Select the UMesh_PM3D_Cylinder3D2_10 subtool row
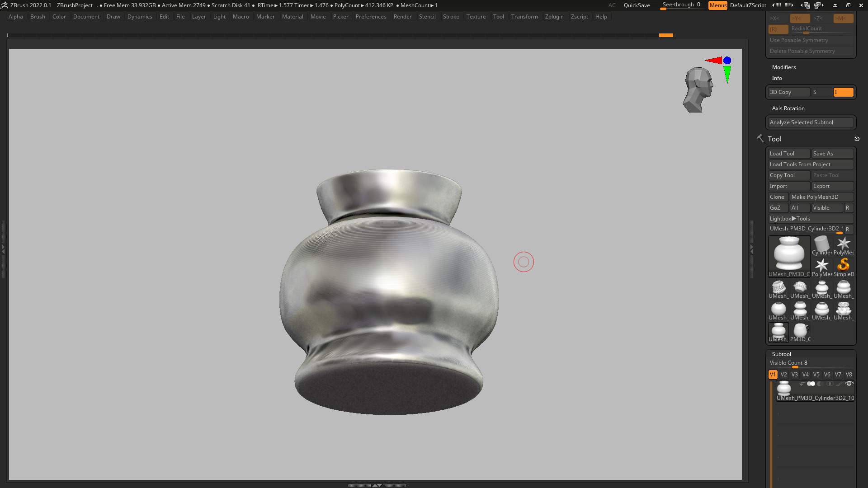The height and width of the screenshot is (488, 868). point(815,391)
